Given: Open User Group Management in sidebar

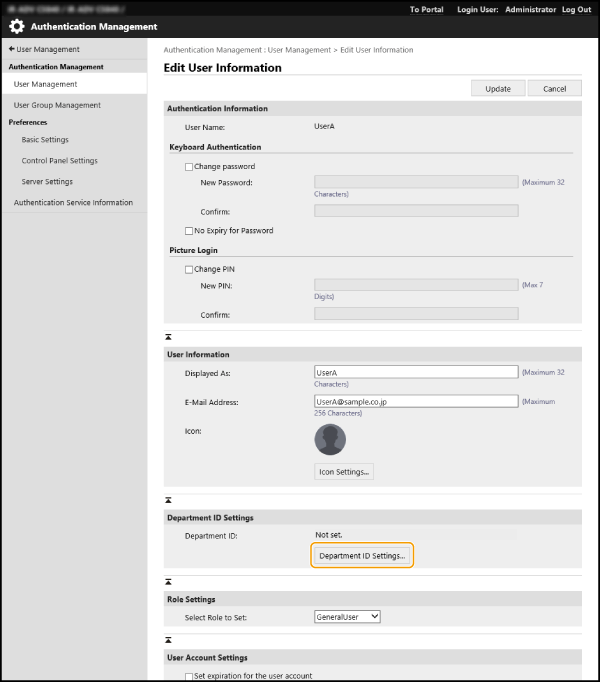Looking at the screenshot, I should point(57,105).
